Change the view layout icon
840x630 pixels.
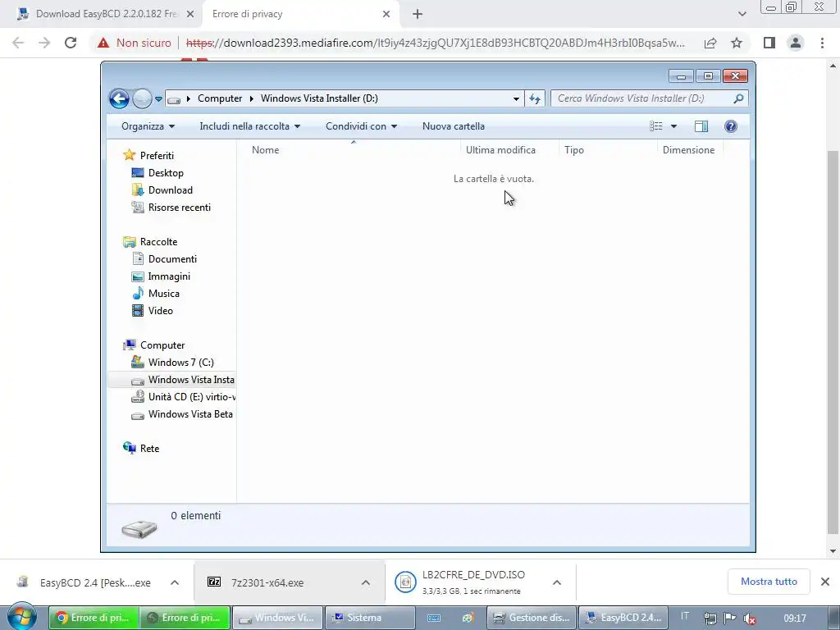656,126
